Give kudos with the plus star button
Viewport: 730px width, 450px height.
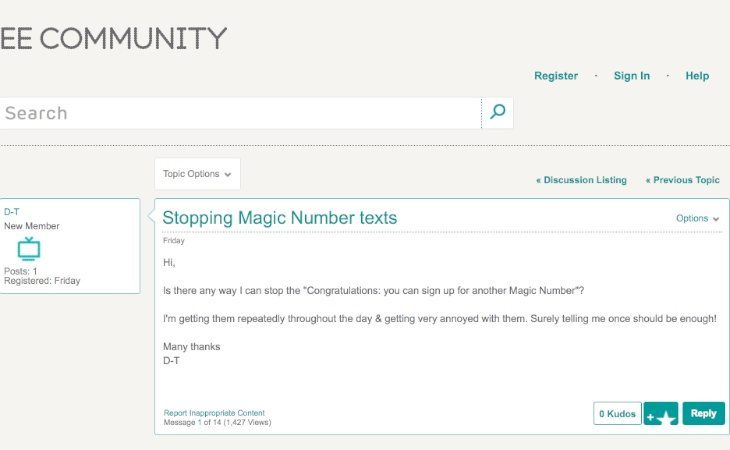click(x=661, y=414)
